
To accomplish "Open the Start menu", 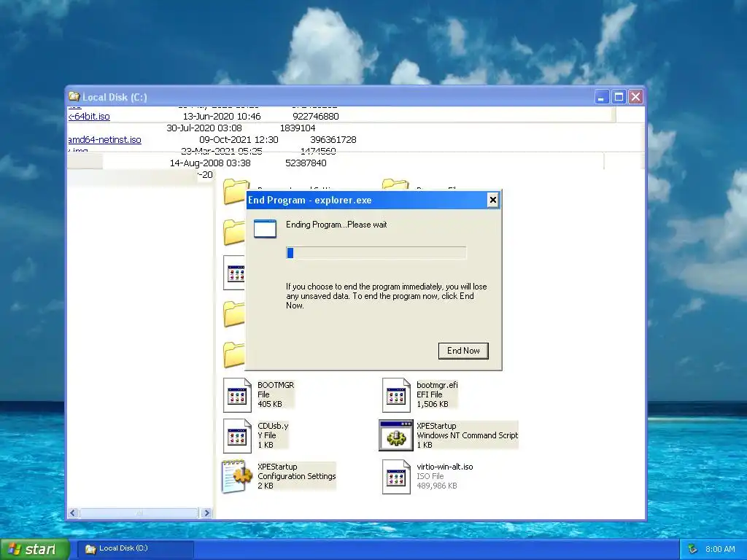I will point(34,550).
